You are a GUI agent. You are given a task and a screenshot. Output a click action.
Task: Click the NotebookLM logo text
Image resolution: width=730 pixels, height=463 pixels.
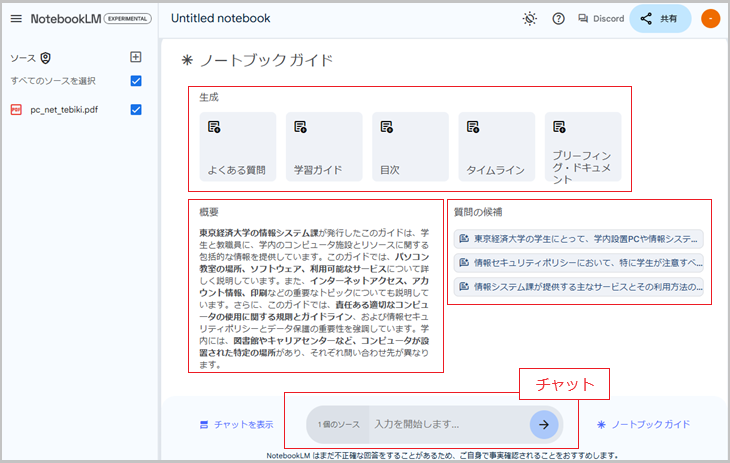[x=66, y=19]
